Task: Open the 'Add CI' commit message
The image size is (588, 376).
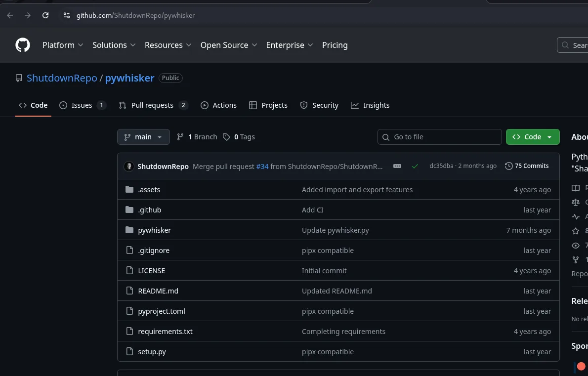Action: [312, 210]
